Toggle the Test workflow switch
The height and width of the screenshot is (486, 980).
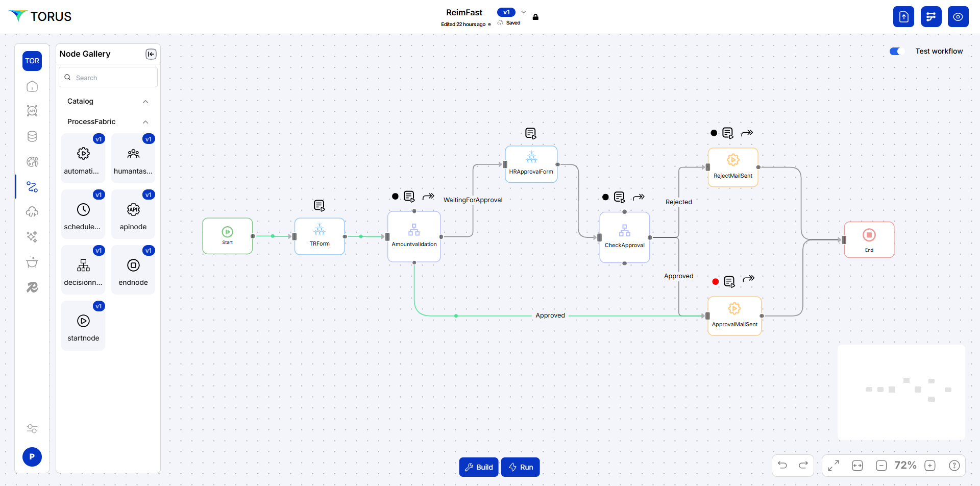coord(896,51)
